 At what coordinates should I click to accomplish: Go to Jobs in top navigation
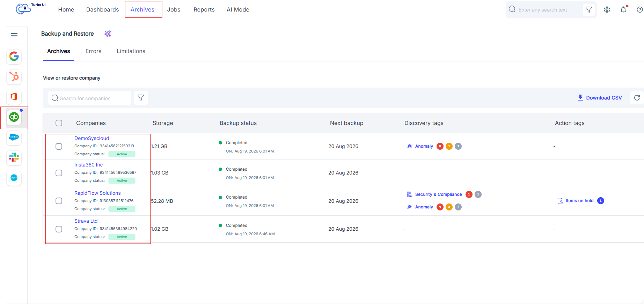coord(174,9)
